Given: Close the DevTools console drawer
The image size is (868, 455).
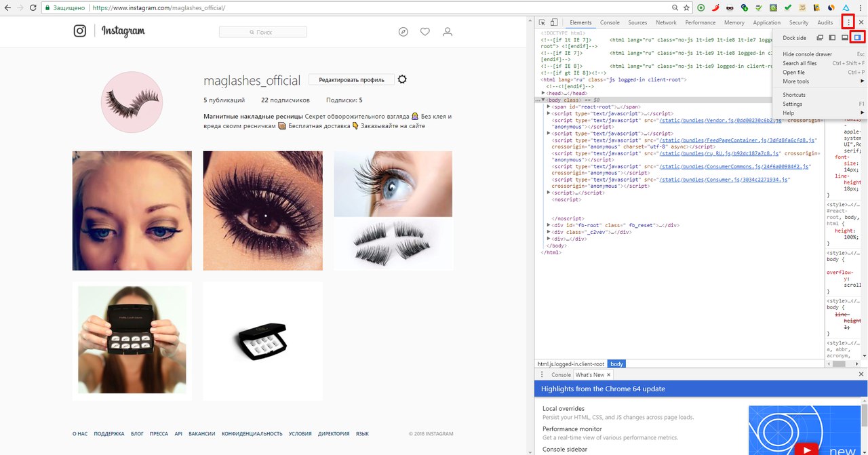Looking at the screenshot, I should [x=861, y=374].
